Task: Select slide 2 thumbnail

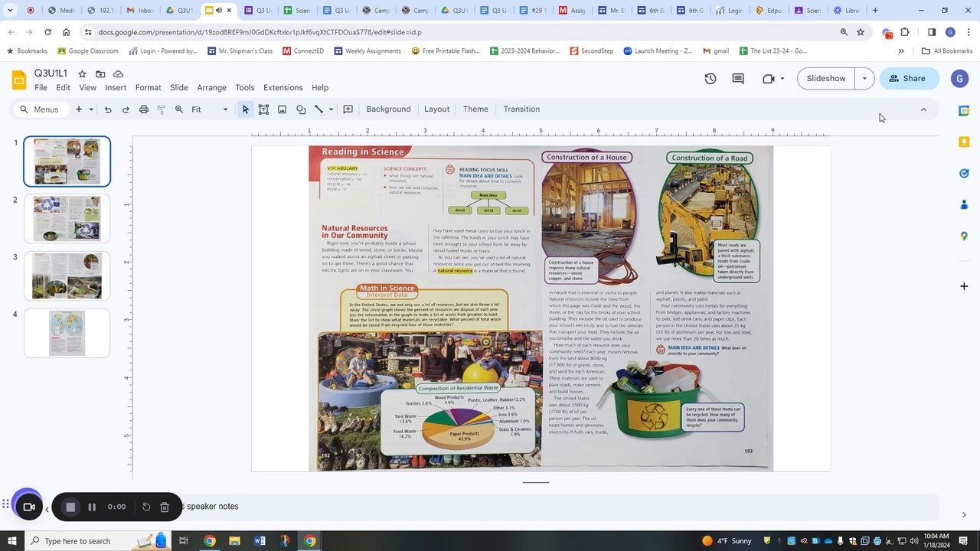Action: [67, 219]
